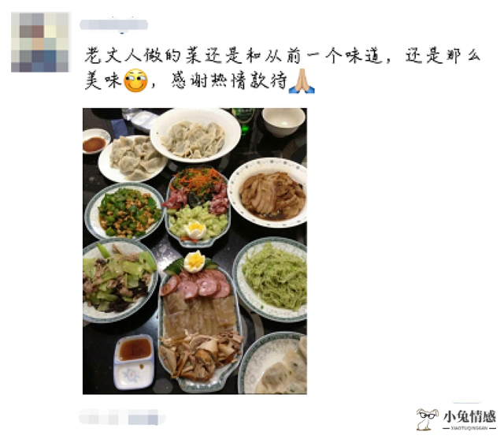
Task: Open the food photo thumbnail
Action: point(195,251)
